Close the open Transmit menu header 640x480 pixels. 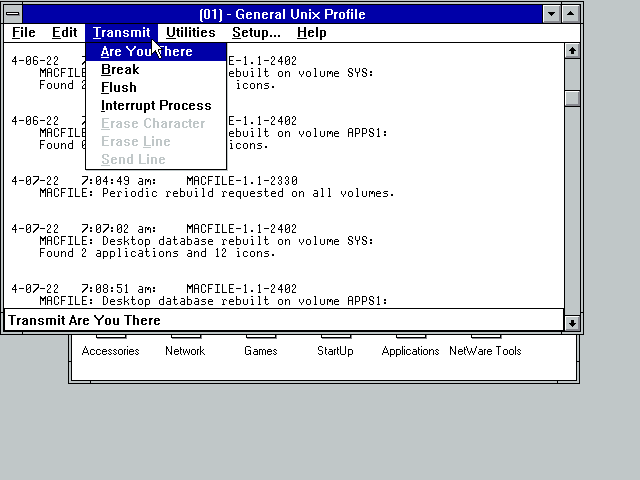[121, 33]
